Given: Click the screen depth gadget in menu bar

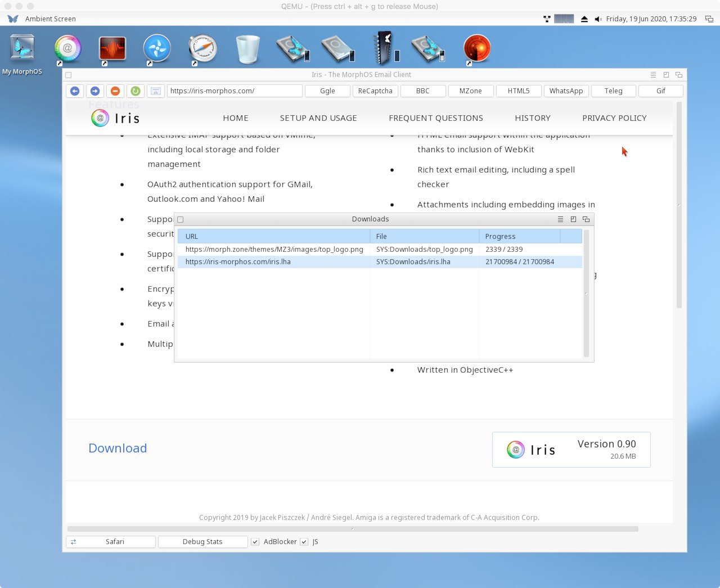Looking at the screenshot, I should click(709, 19).
